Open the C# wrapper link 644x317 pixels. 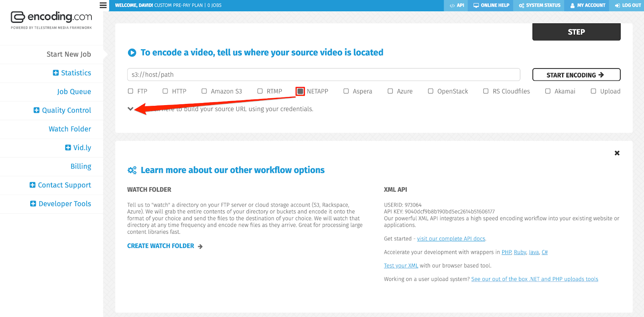545,252
